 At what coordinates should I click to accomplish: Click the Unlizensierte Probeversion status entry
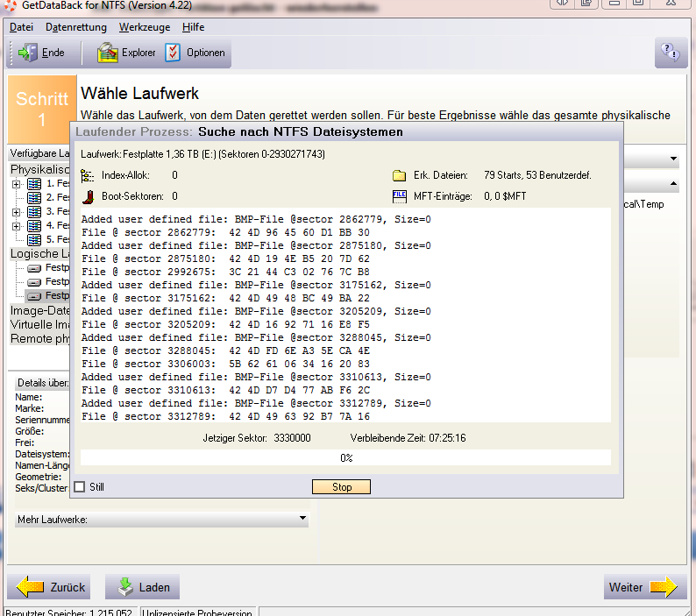click(197, 612)
